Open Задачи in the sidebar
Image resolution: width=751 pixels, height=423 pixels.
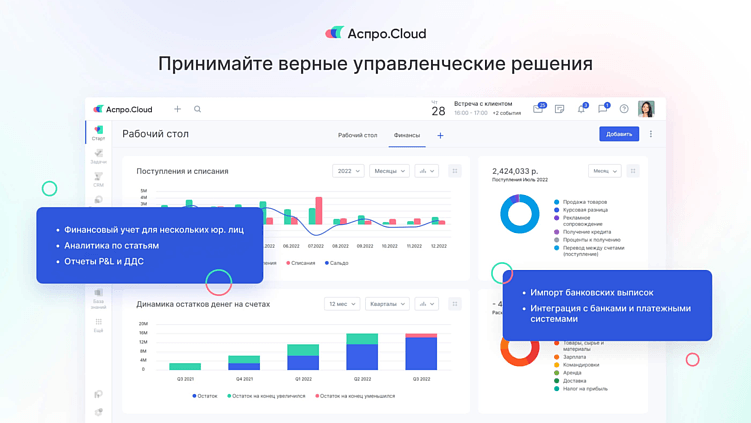pyautogui.click(x=99, y=156)
